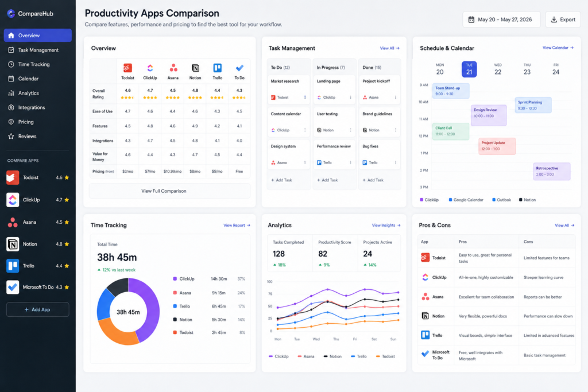The image size is (588, 392).
Task: Open options menu for Landing page task
Action: coord(351,98)
